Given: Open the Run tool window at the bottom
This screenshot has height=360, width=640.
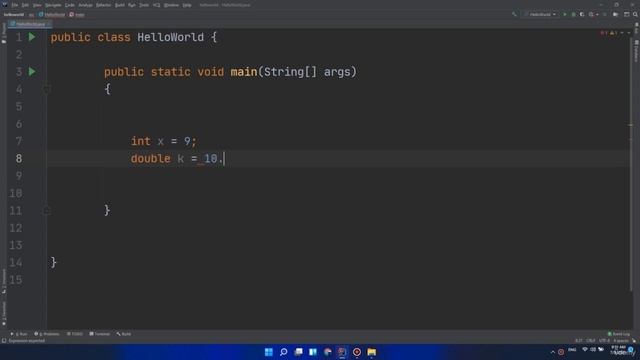Looking at the screenshot, I should click(19, 334).
